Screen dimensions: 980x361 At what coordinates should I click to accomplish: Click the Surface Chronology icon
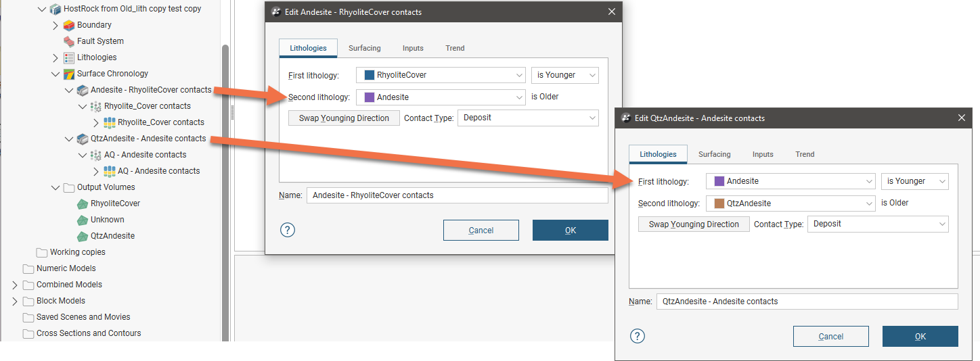pyautogui.click(x=68, y=74)
